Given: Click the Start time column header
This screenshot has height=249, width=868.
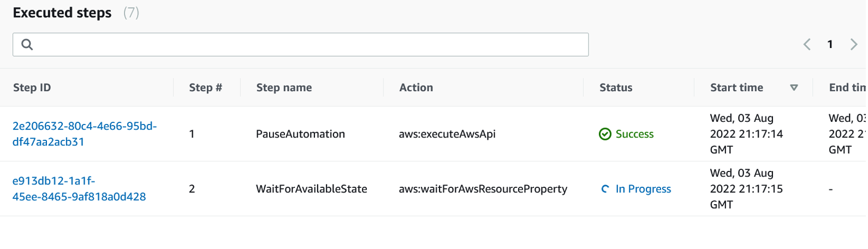Looking at the screenshot, I should click(736, 87).
